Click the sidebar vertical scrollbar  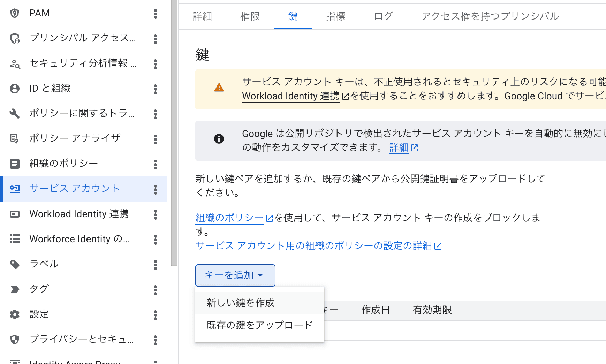(174, 132)
